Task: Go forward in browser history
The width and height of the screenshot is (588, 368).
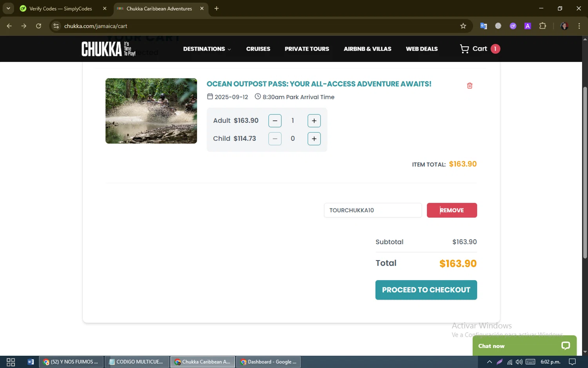Action: [24, 26]
